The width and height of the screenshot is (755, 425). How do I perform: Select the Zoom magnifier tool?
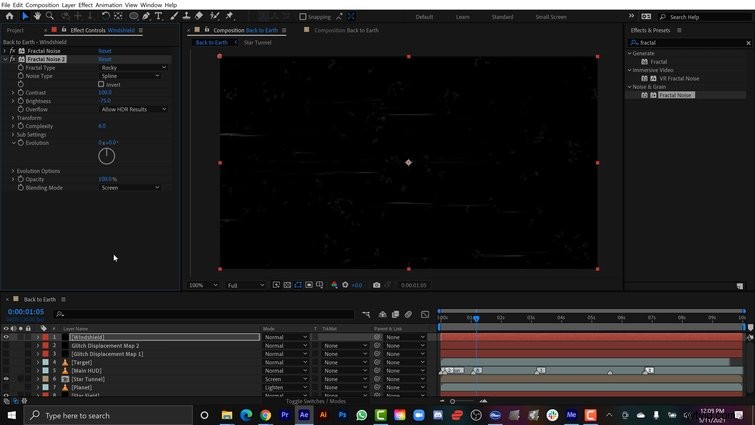[x=50, y=16]
